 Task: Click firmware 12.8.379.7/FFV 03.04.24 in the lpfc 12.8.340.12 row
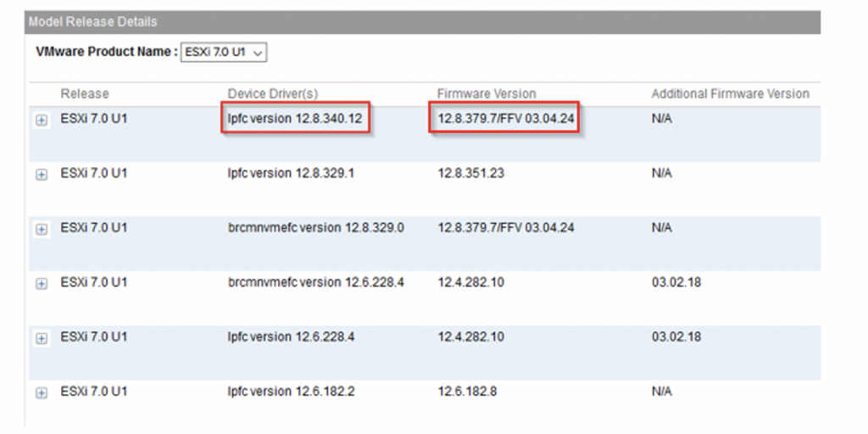505,119
